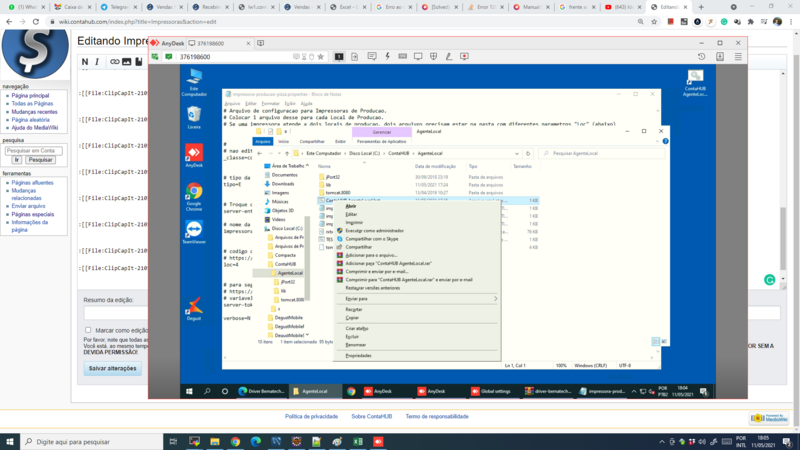800x450 pixels.
Task: Click the wiki sidebar search input field
Action: tap(34, 151)
